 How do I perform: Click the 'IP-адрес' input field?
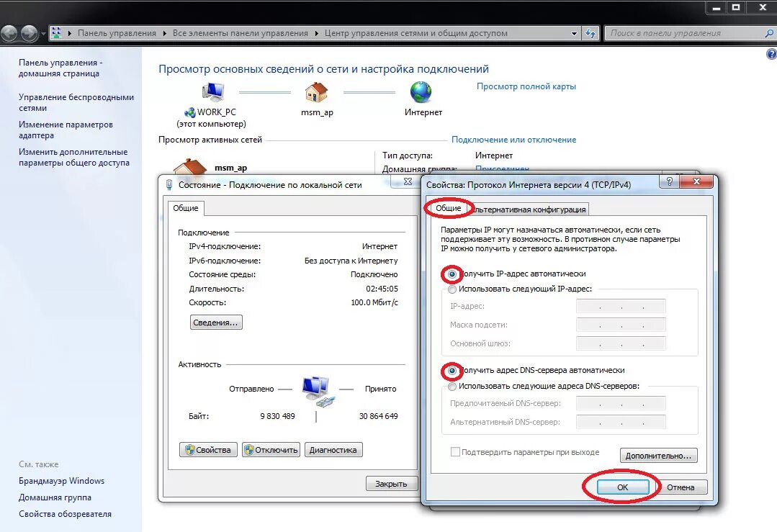621,306
